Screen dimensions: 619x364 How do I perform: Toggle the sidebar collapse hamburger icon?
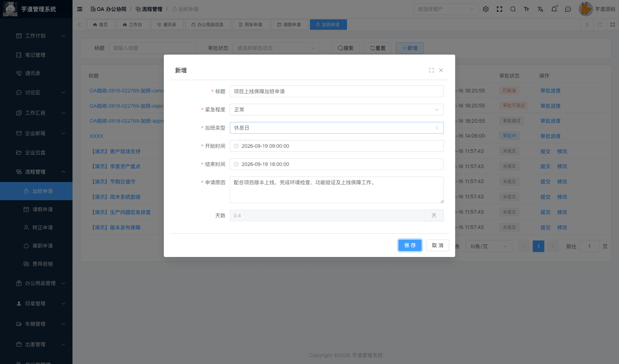tap(80, 9)
